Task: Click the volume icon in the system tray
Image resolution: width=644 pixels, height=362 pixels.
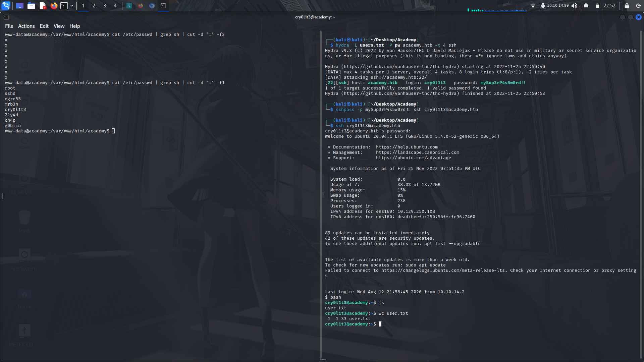Action: [574, 6]
